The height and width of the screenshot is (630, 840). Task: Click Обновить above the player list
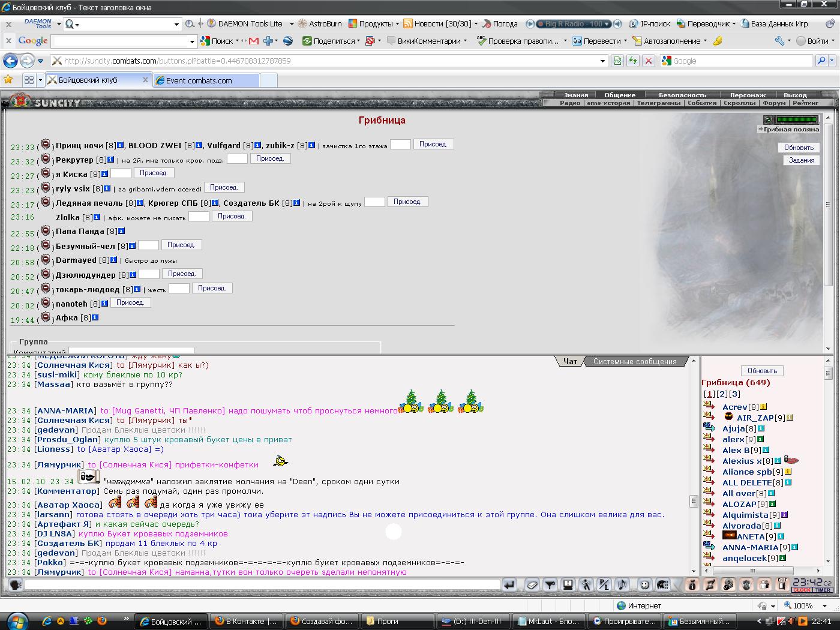pyautogui.click(x=762, y=370)
